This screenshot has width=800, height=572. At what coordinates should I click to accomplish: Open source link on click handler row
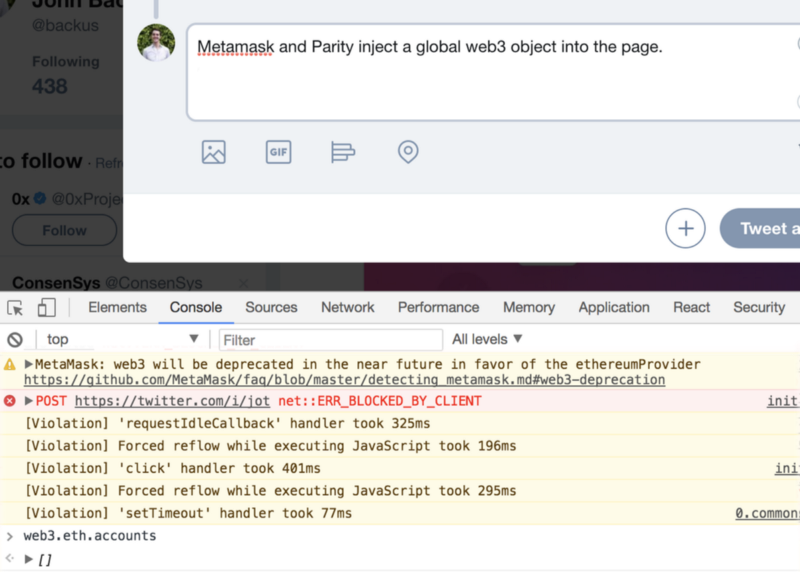(x=787, y=468)
